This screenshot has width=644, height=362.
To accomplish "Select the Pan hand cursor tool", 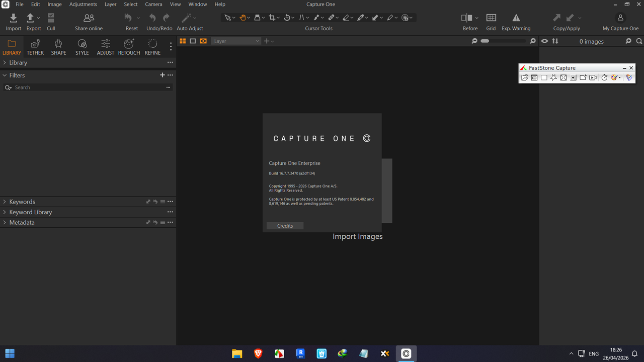I will (x=243, y=18).
